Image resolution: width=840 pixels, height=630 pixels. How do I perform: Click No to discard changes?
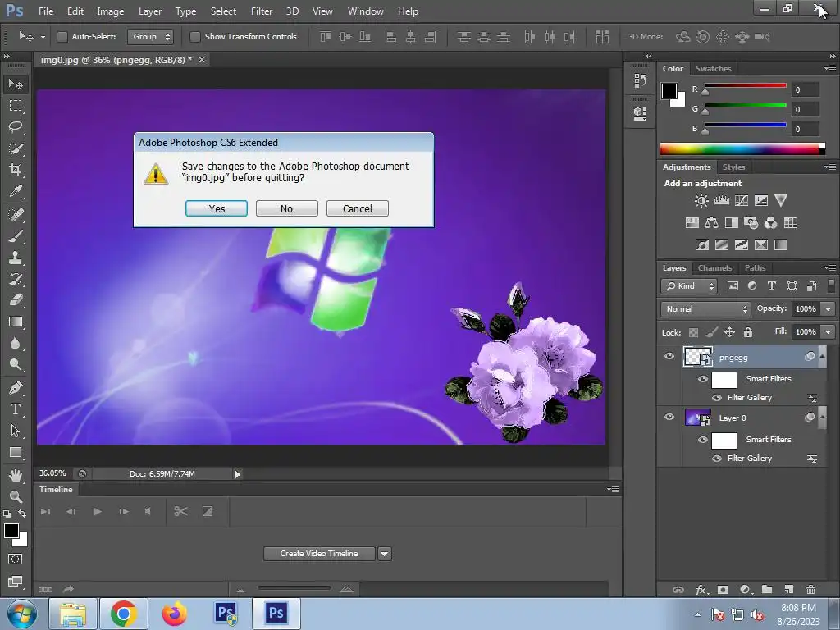coord(286,208)
